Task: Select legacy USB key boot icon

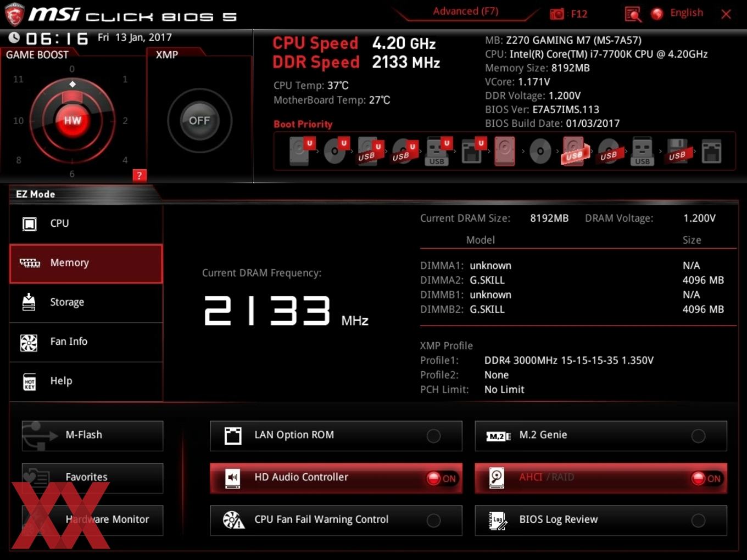Action: pyautogui.click(x=643, y=151)
